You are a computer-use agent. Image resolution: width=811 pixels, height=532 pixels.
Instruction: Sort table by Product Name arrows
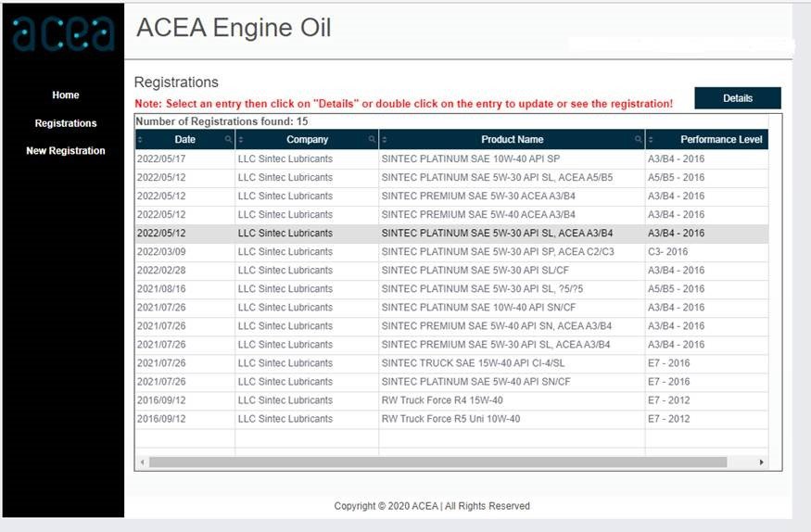click(385, 140)
